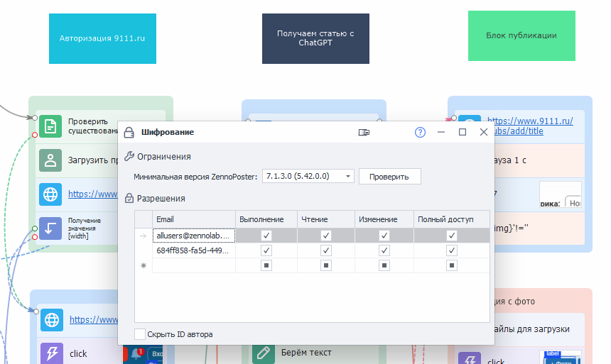The width and height of the screenshot is (611, 364).
Task: Toggle Чтение for allusers@zennolab
Action: (326, 236)
